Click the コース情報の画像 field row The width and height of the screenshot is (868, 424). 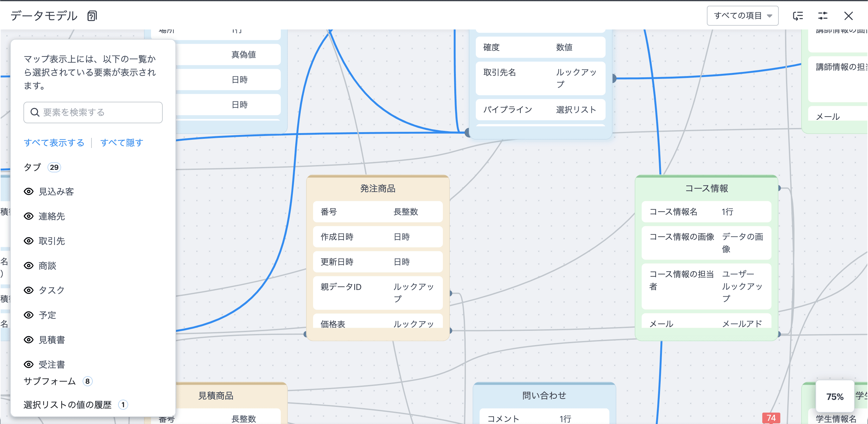tap(706, 243)
